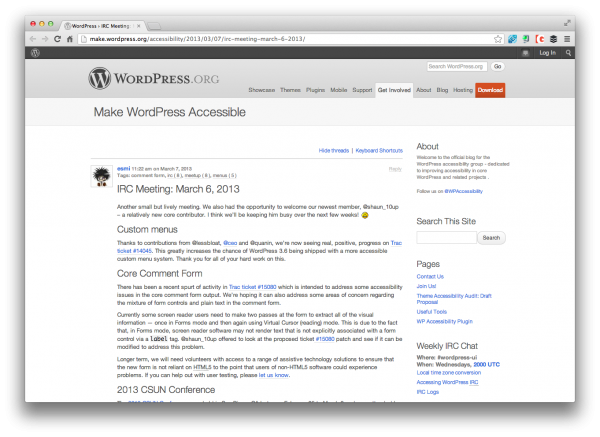
Task: Click the browser back arrow
Action: pos(33,39)
